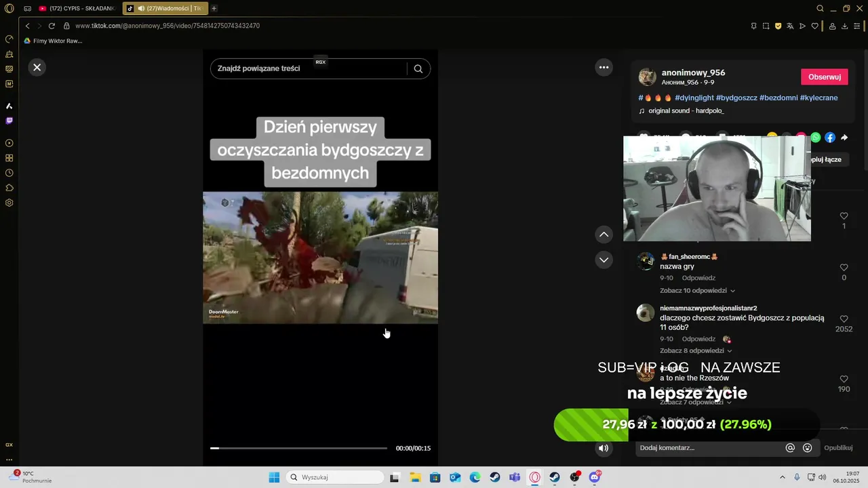
Task: Select the Wiadomości TikTok tab
Action: (165, 8)
